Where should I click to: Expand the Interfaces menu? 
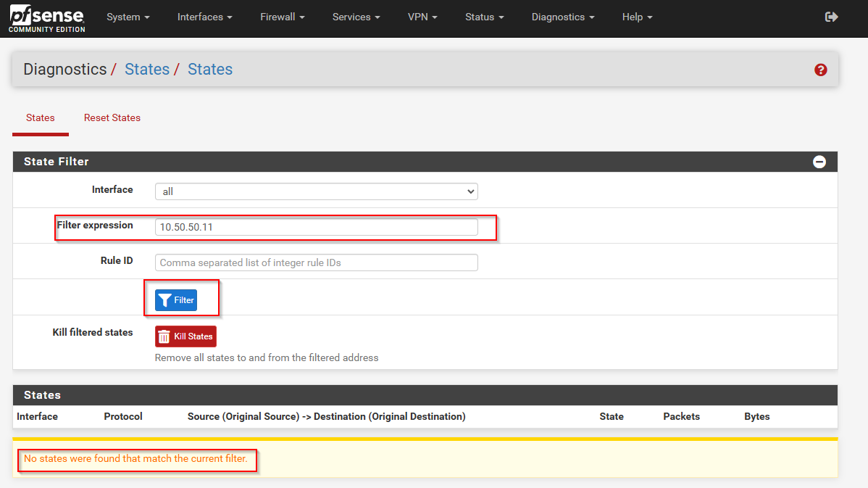point(205,17)
